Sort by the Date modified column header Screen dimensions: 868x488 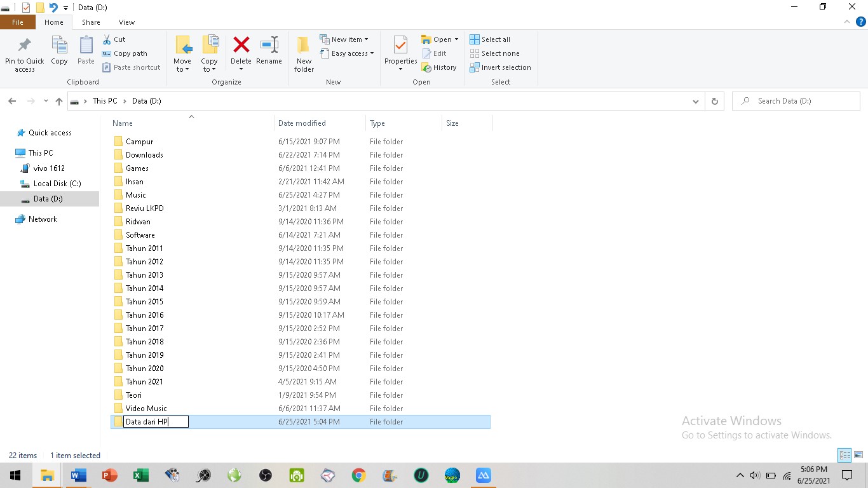[320, 123]
